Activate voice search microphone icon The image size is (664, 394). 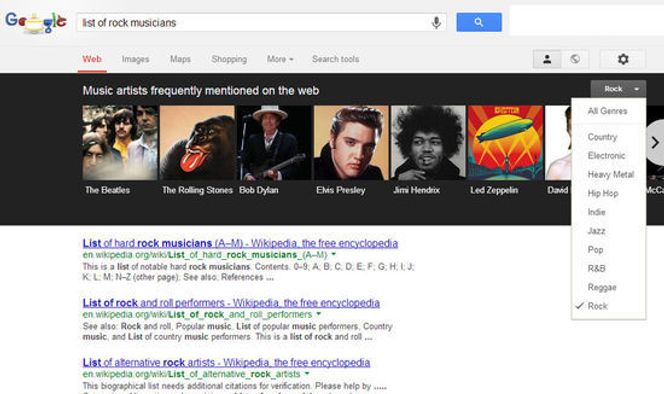[436, 22]
